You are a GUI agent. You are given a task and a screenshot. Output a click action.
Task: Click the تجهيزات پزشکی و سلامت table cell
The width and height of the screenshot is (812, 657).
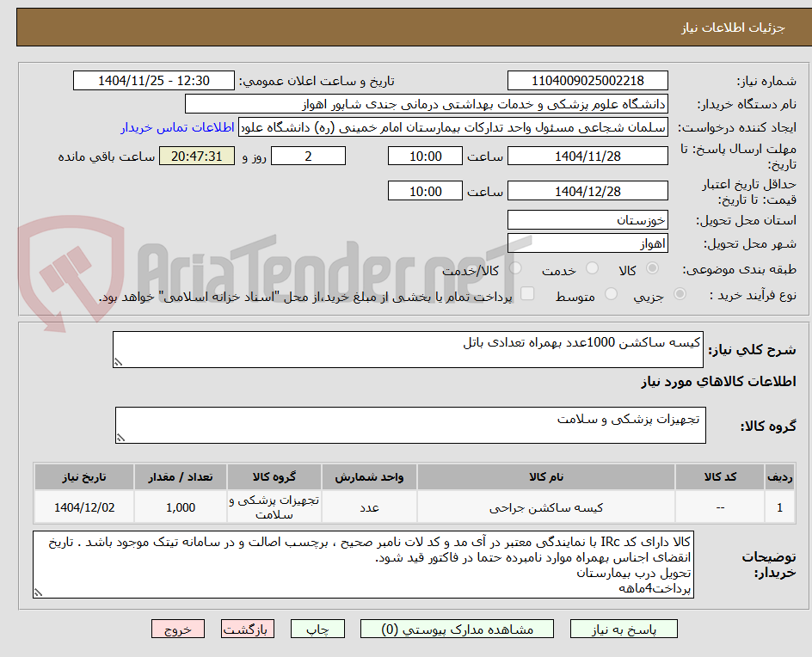point(274,507)
